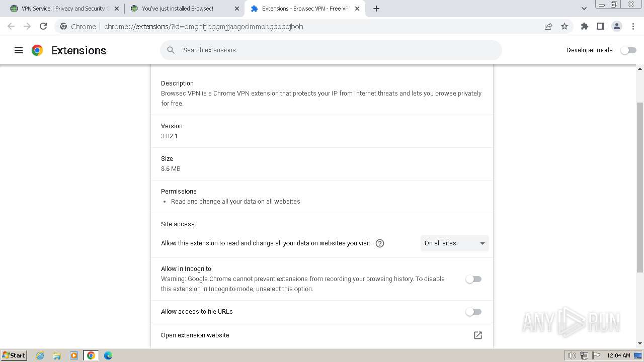Open Chrome three-dot menu
This screenshot has height=362, width=644.
tap(633, 27)
